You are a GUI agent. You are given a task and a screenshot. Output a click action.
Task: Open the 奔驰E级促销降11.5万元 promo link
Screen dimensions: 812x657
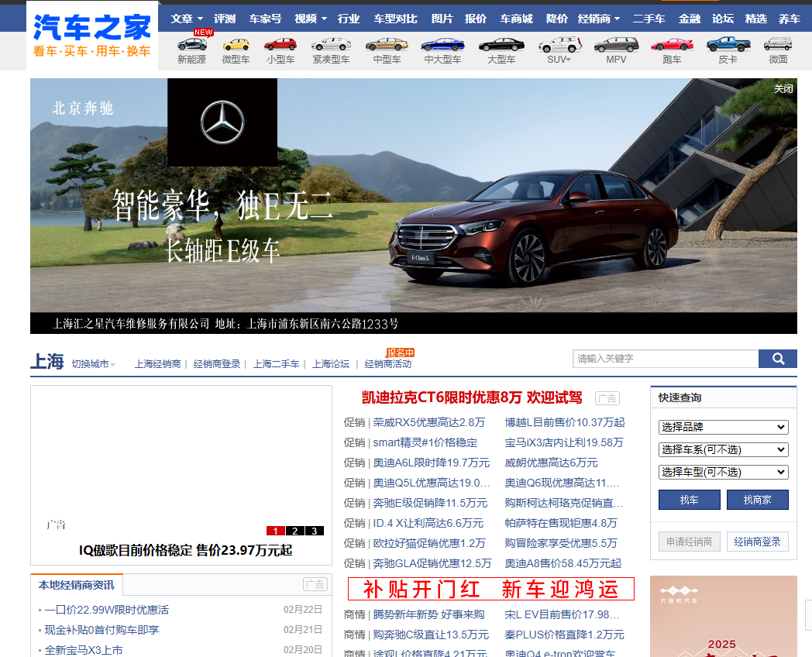click(430, 503)
